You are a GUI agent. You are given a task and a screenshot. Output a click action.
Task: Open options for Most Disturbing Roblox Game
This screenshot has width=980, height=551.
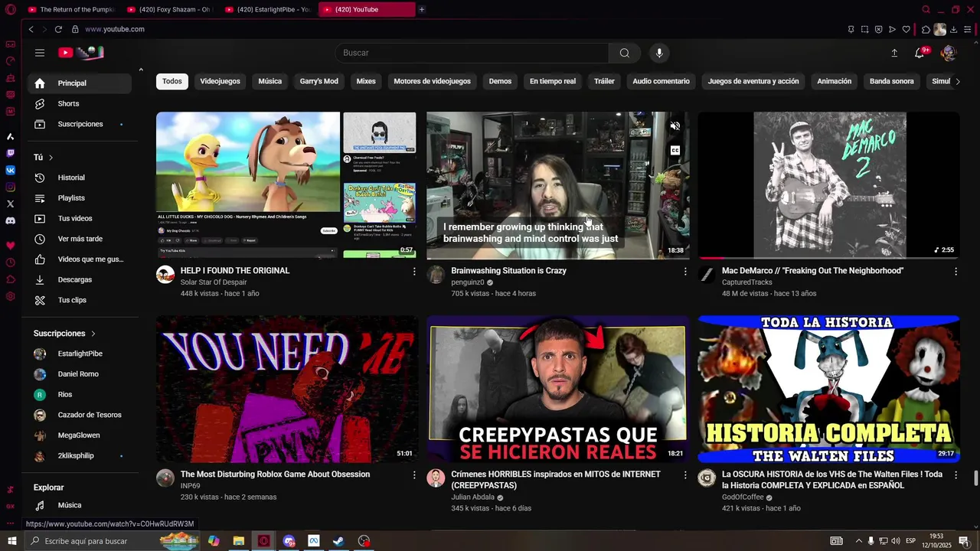pos(414,475)
